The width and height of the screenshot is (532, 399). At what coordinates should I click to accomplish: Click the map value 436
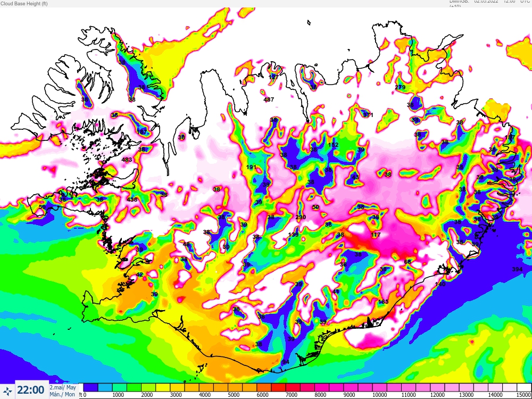[132, 199]
